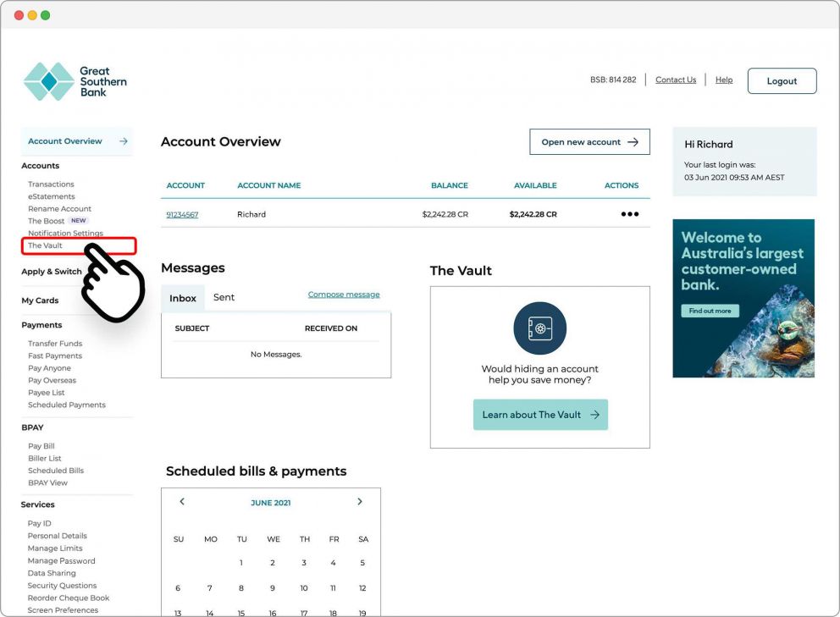Open the Contact Us link
Screen dimensions: 840x617
(676, 80)
